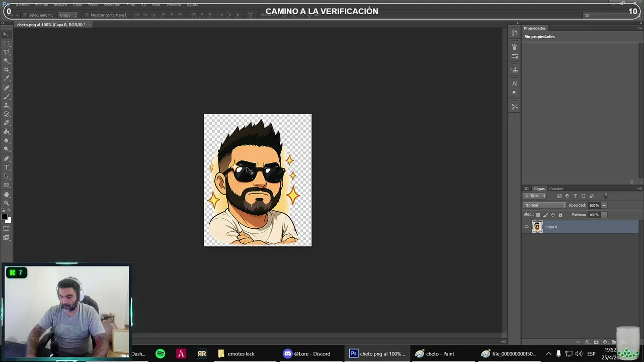
Task: Select the Pen tool
Action: pos(7,159)
